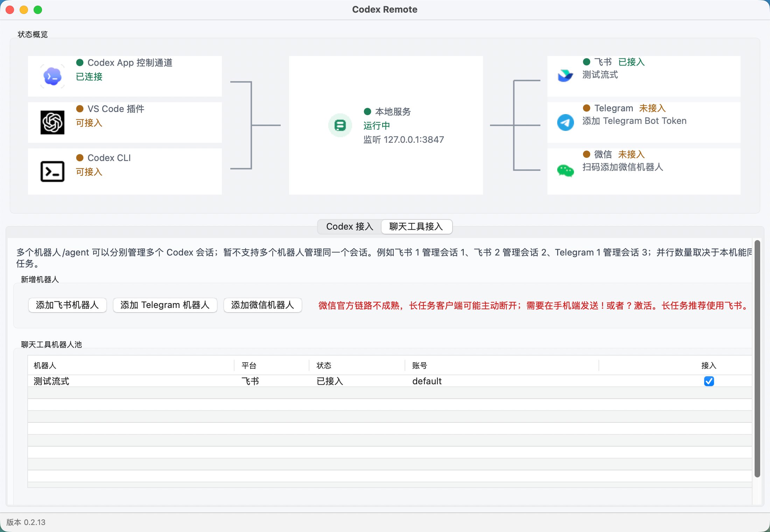Uncheck the 接入 checkbox for 测试流式
The image size is (770, 532).
pos(709,381)
